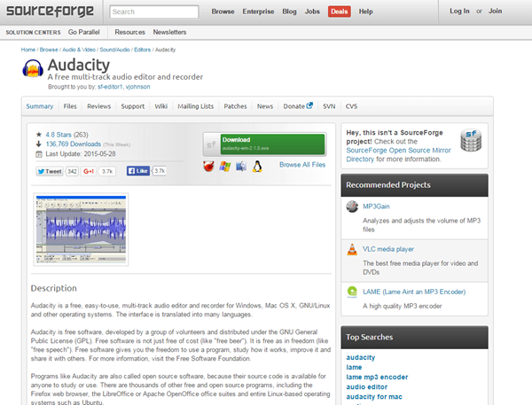Switch to the Mailing Lists tab
Viewport: 532px width, 405px height.
[x=195, y=106]
